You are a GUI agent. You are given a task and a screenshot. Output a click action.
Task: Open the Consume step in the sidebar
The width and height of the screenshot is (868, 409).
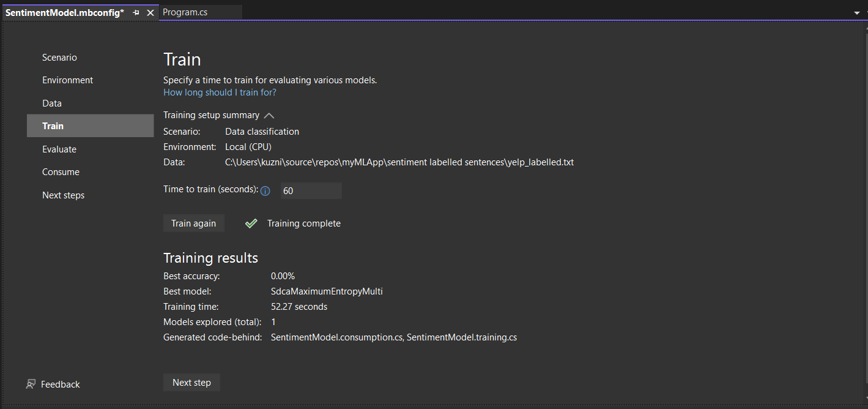[x=61, y=171]
